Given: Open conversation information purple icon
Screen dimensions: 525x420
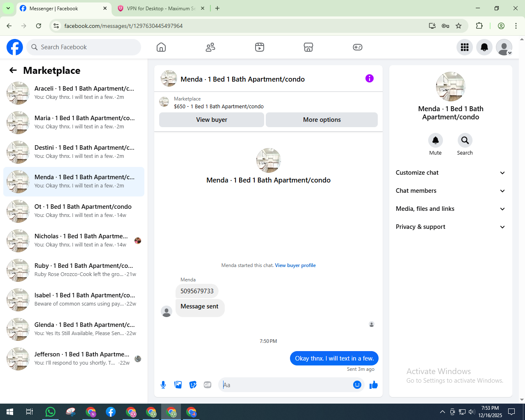Looking at the screenshot, I should pos(370,78).
